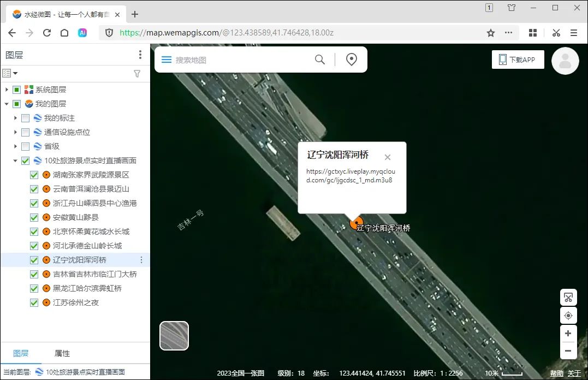Click the 2023全国一张图 status label
This screenshot has width=588, height=380.
tap(240, 373)
